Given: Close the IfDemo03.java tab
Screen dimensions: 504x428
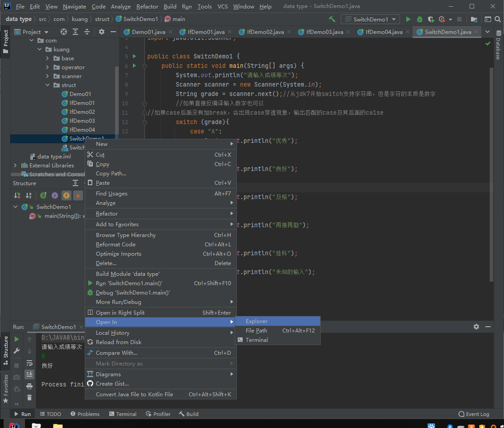Looking at the screenshot, I should pos(348,32).
